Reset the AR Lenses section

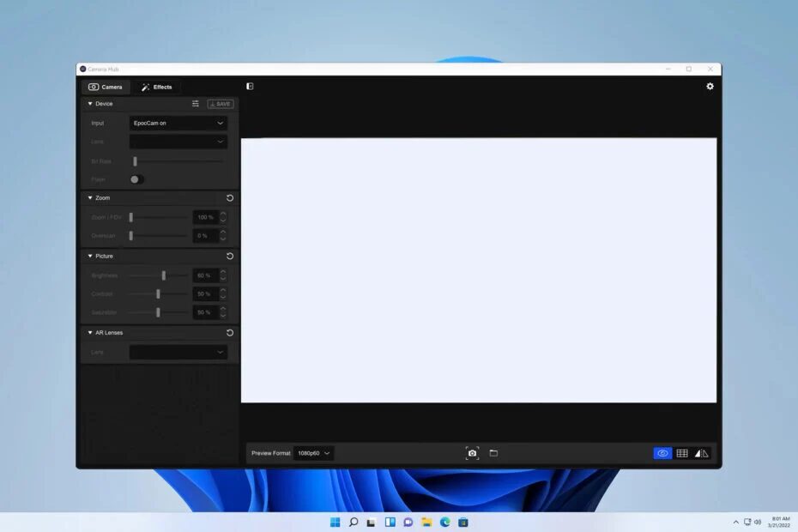(230, 333)
